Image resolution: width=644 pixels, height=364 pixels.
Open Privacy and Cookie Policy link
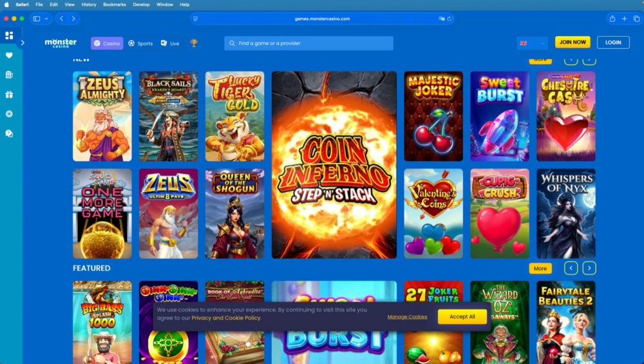[x=226, y=318]
